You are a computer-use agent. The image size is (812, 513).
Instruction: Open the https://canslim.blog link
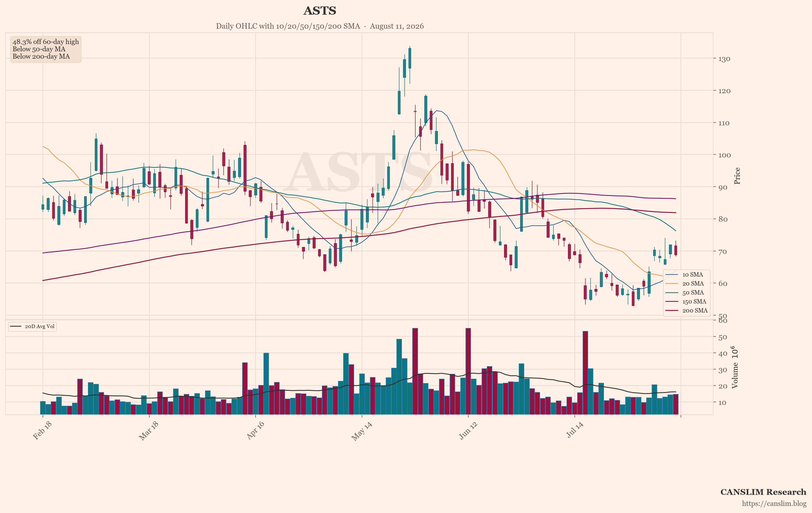(x=774, y=503)
